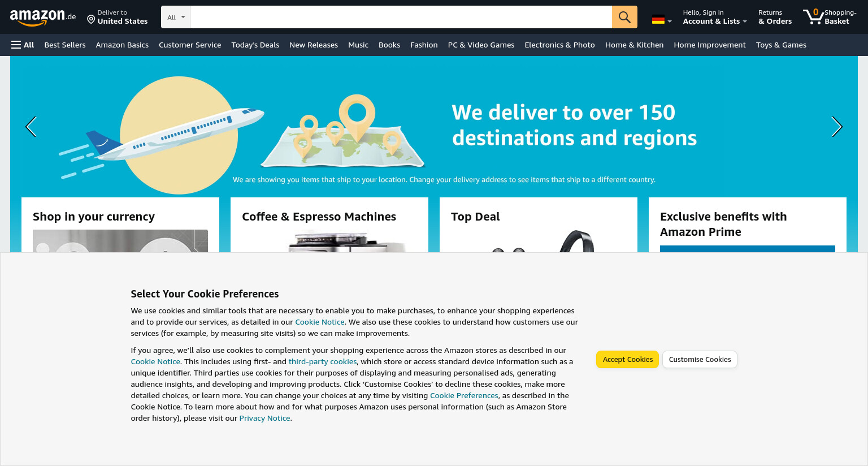Screen dimensions: 868x466
Task: Open the Amazon.de logo home link
Action: pos(43,17)
